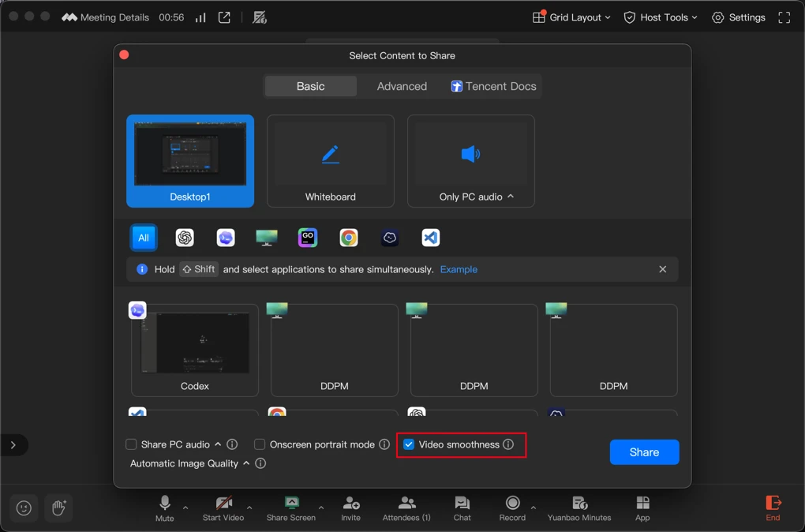805x532 pixels.
Task: Open the Chat panel
Action: (x=462, y=508)
